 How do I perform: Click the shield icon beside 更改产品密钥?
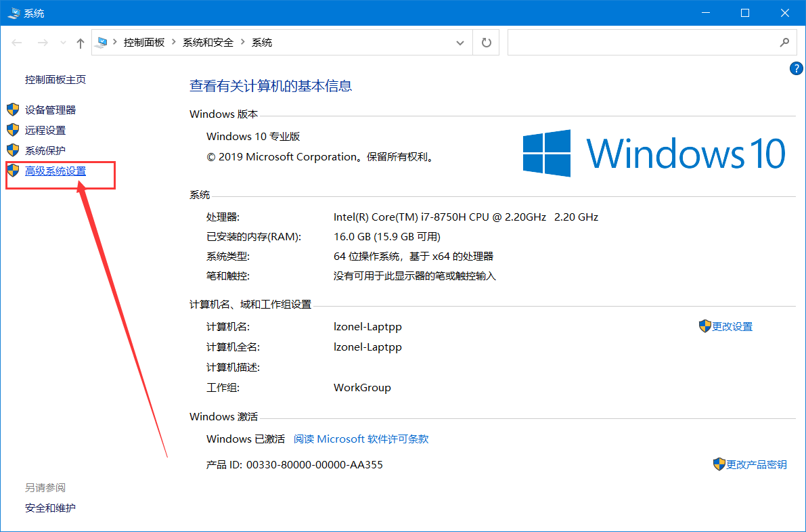point(719,464)
